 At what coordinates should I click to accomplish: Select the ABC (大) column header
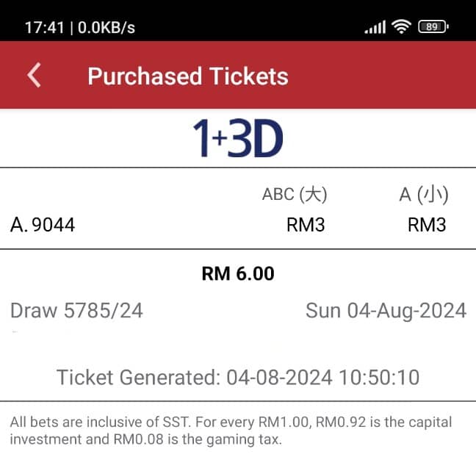coord(295,195)
